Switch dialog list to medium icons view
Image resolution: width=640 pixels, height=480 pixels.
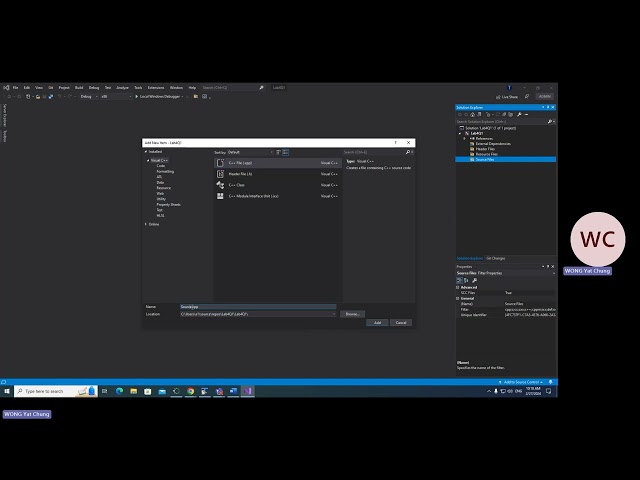[285, 152]
